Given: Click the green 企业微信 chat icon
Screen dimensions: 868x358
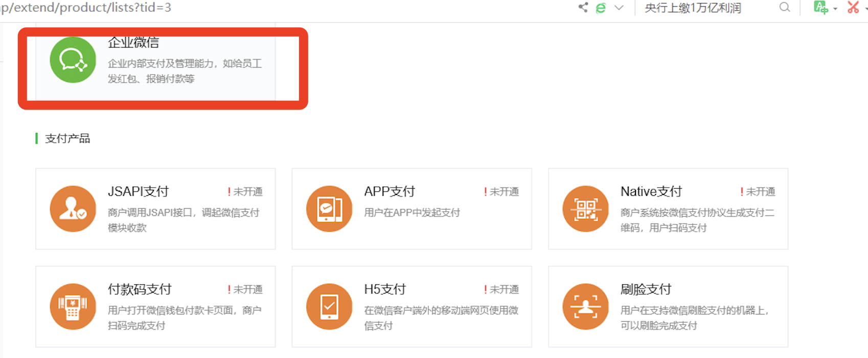Looking at the screenshot, I should point(73,60).
